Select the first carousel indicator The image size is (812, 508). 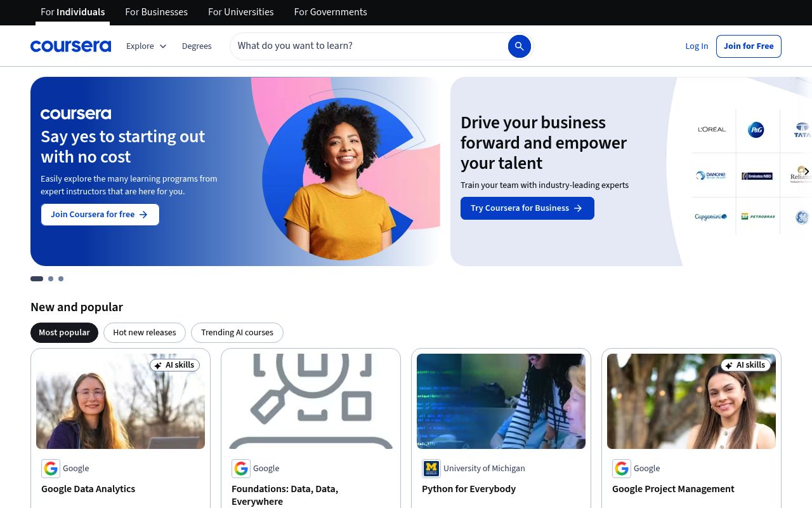pyautogui.click(x=37, y=279)
